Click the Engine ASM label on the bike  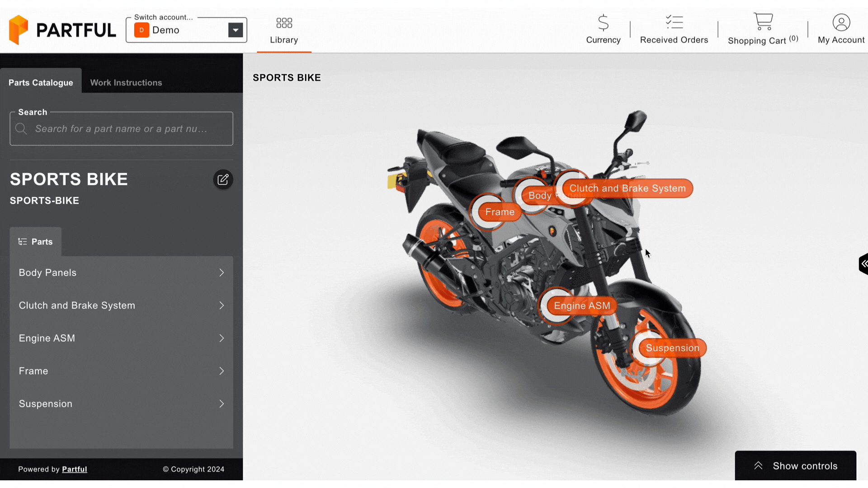pyautogui.click(x=582, y=305)
